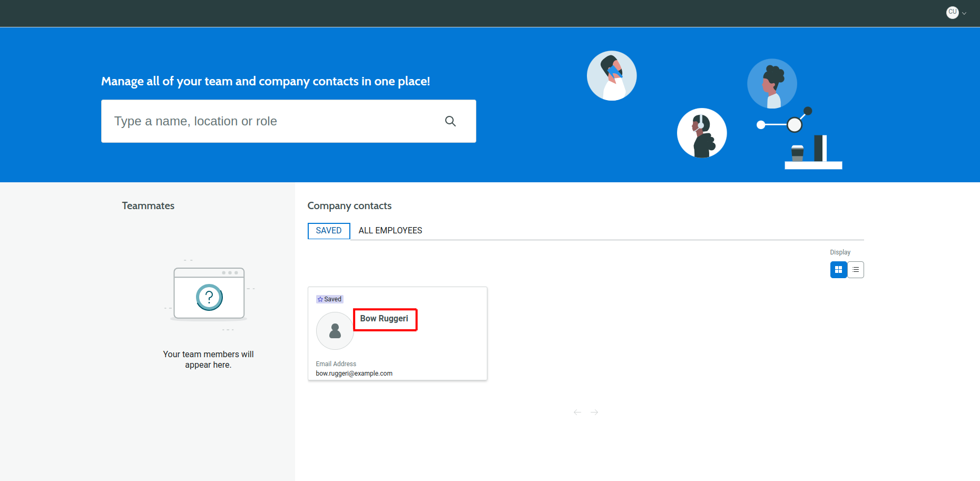
Task: Click Bow Ruggeri's profile avatar placeholder
Action: click(335, 331)
